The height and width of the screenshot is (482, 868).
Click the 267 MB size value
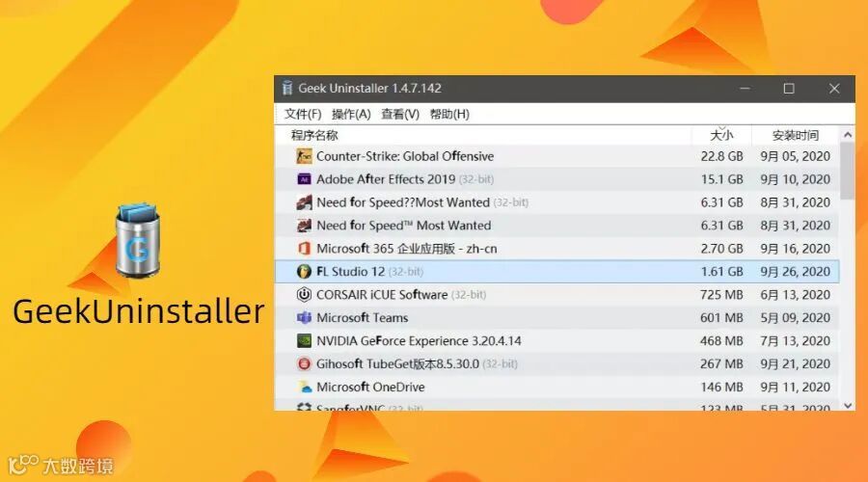pos(721,363)
